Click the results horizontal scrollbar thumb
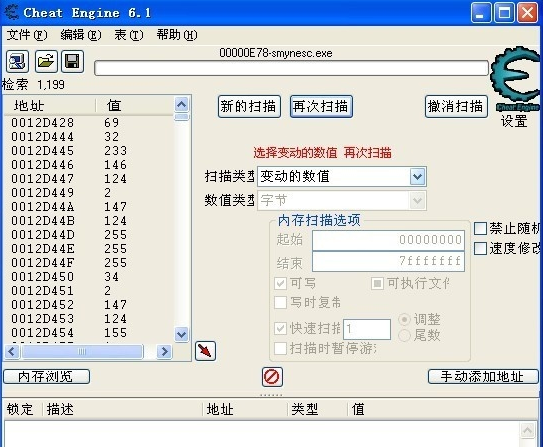 [82, 352]
